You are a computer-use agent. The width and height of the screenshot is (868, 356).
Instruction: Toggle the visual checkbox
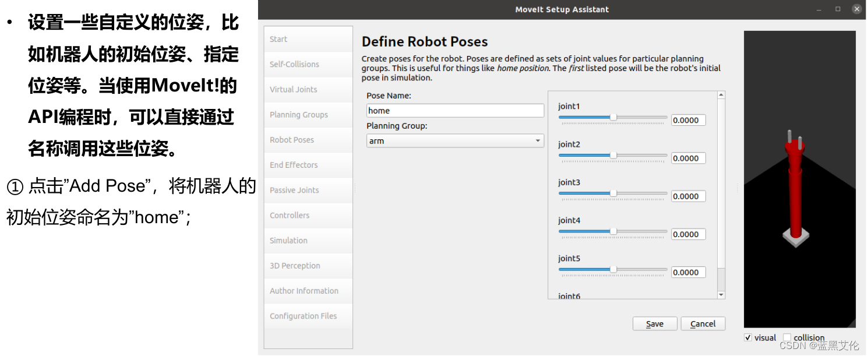tap(748, 337)
